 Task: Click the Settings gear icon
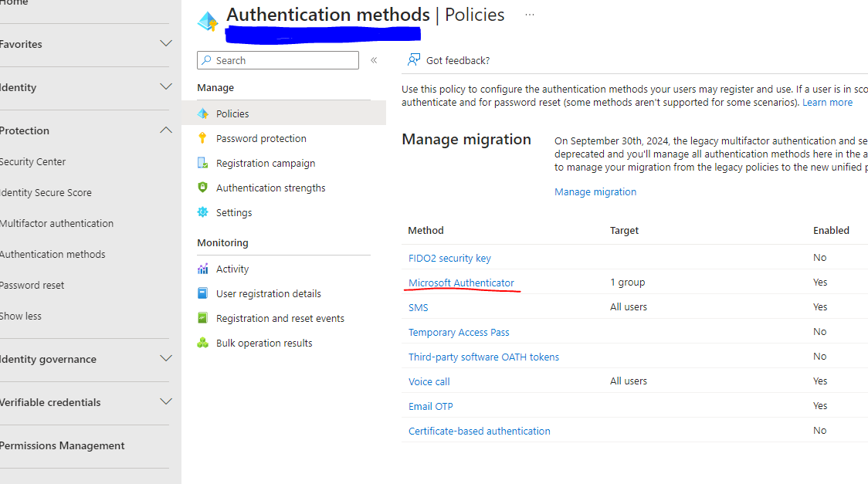202,212
